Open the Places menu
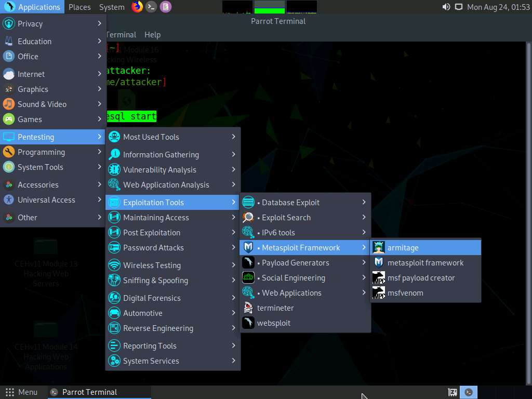The image size is (532, 399). 79,7
